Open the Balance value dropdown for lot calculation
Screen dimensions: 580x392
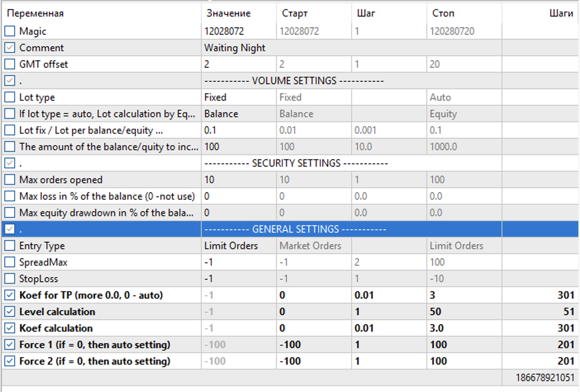click(239, 113)
